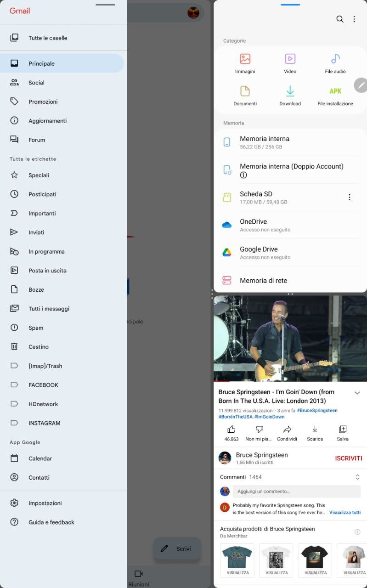Tap the Bruce Springsteen video player
Screen dimensions: 367x588
pyautogui.click(x=290, y=339)
